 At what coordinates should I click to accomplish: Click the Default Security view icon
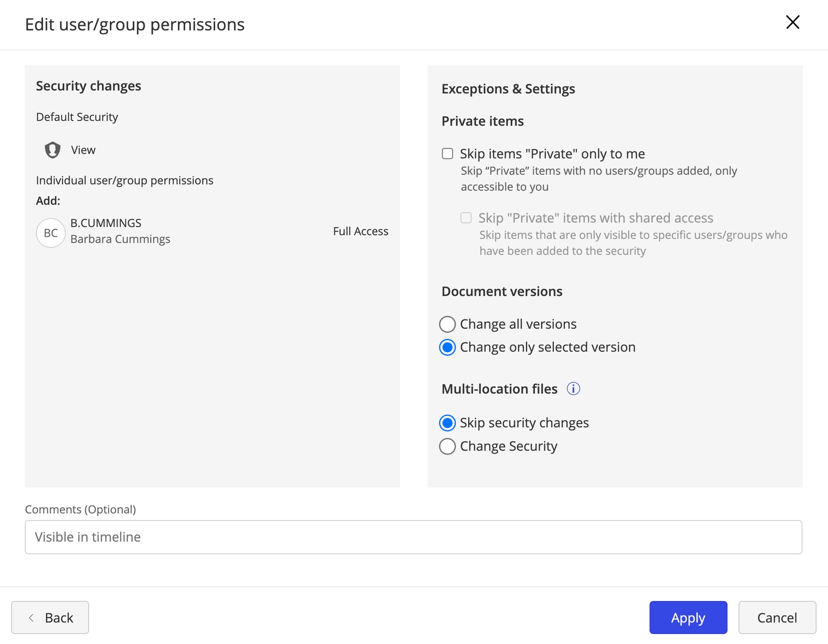(52, 149)
